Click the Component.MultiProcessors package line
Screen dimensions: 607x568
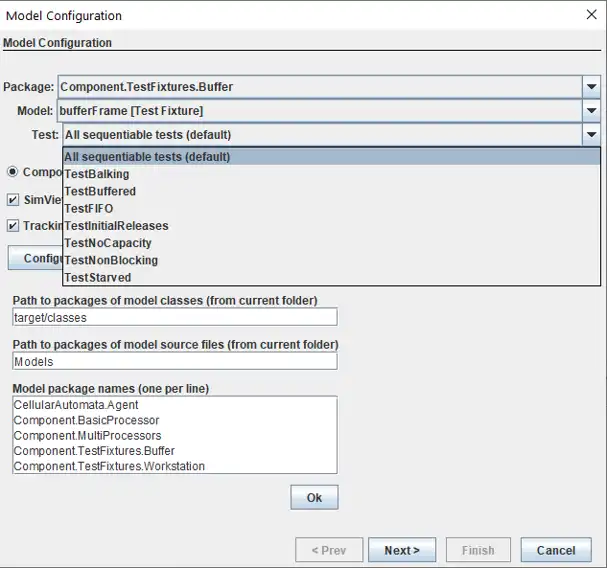coord(87,436)
